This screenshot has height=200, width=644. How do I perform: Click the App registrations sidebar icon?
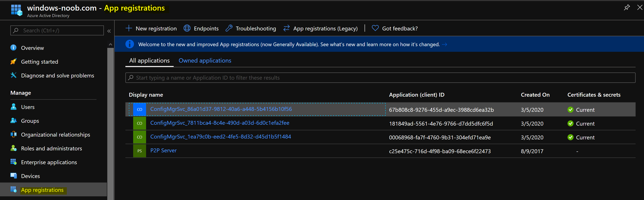[14, 189]
